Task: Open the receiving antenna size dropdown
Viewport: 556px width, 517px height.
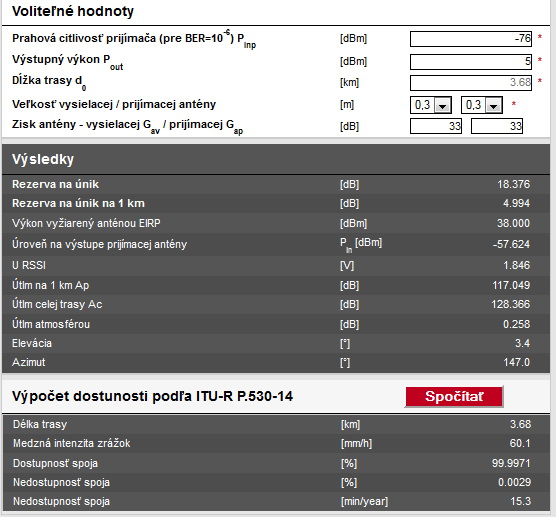Action: [x=482, y=105]
